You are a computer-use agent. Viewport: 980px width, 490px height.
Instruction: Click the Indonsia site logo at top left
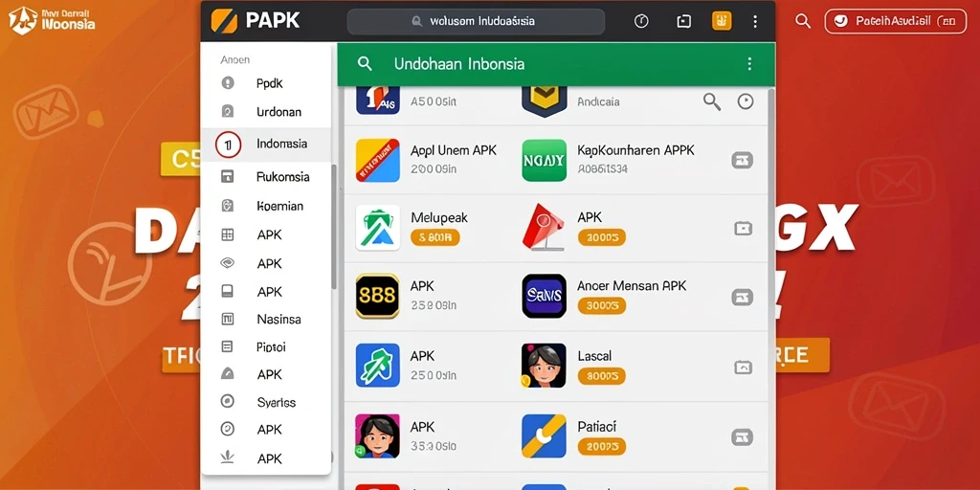pos(53,20)
